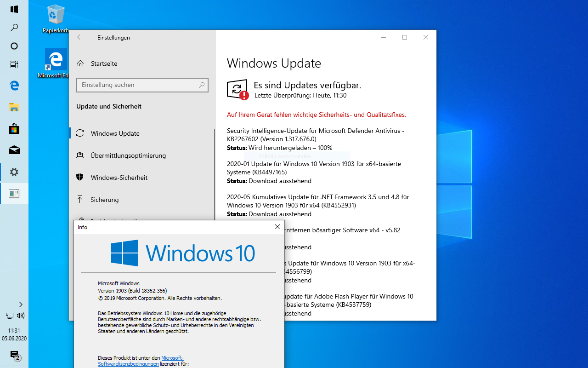Click the red missing security fixes warning
The width and height of the screenshot is (588, 368).
pyautogui.click(x=317, y=115)
